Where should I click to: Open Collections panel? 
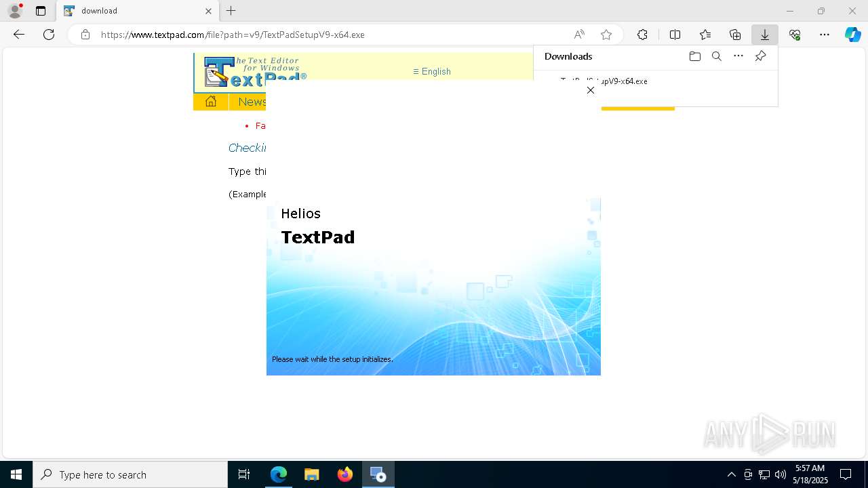click(x=735, y=35)
